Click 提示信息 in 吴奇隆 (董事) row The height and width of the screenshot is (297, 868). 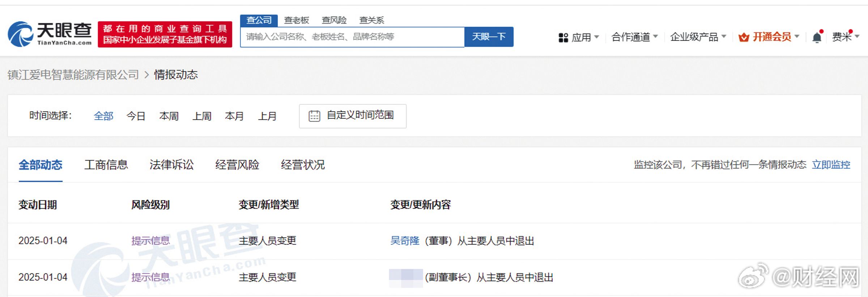click(150, 241)
